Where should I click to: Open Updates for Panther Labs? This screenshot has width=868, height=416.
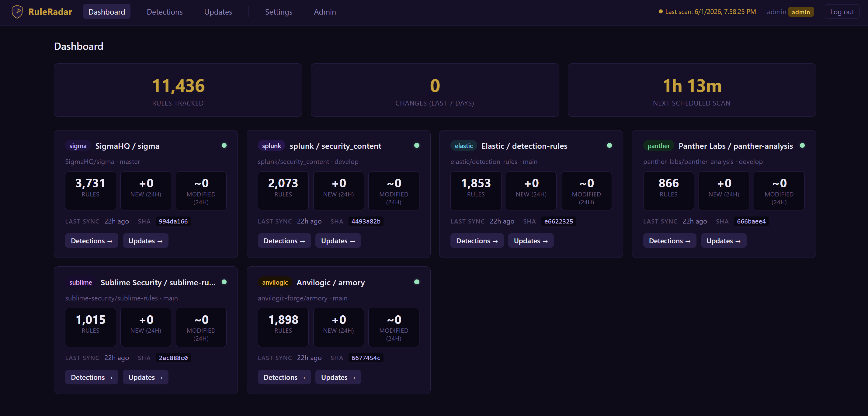click(x=724, y=241)
